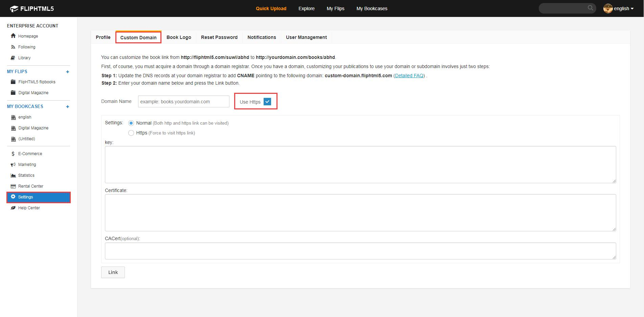Image resolution: width=644 pixels, height=317 pixels.
Task: Open My Bookcases in top navigation
Action: click(372, 8)
